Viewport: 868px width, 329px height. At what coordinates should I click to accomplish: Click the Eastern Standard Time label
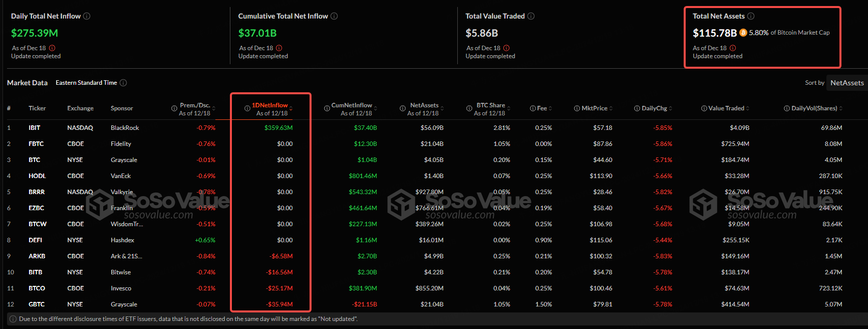click(x=86, y=83)
